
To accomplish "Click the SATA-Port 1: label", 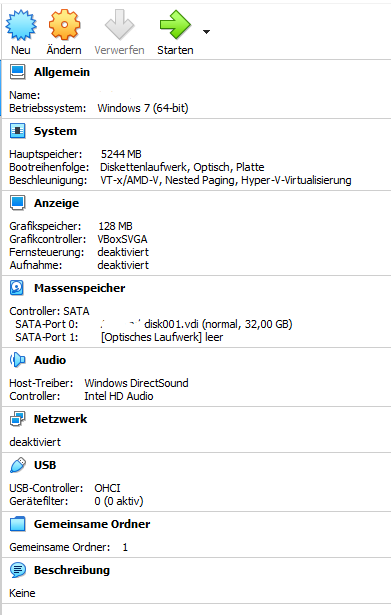I will [47, 337].
